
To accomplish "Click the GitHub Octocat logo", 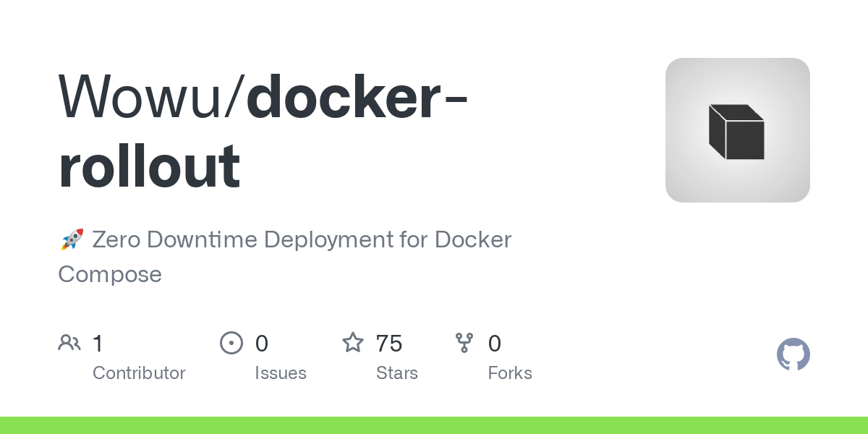I will tap(793, 355).
